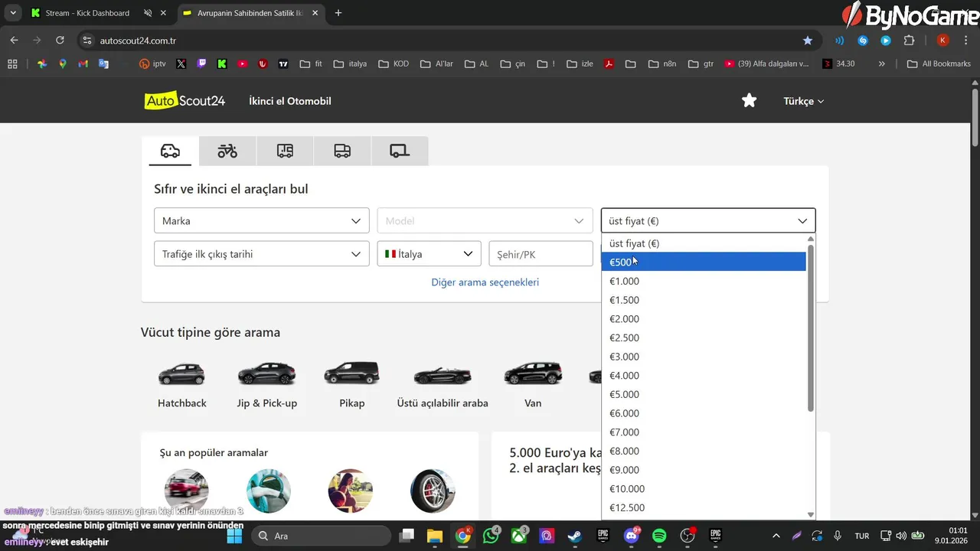This screenshot has width=980, height=551.
Task: Open the Marka brand dropdown
Action: [x=262, y=220]
